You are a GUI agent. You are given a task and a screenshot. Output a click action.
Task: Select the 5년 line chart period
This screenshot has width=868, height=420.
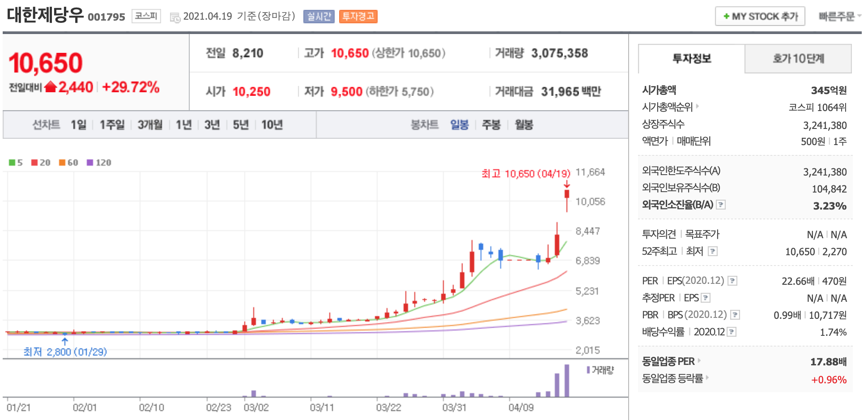click(x=241, y=124)
